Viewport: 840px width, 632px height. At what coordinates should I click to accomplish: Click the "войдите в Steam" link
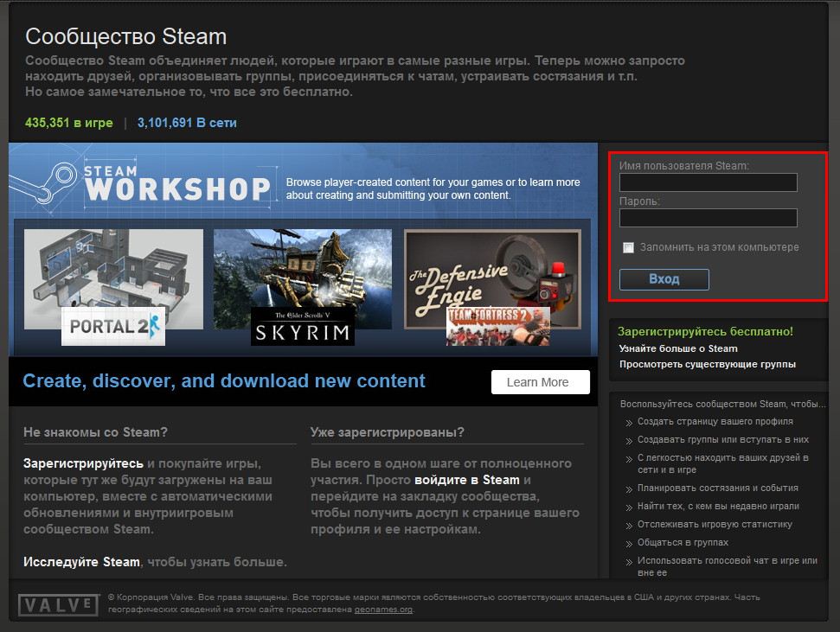pyautogui.click(x=467, y=480)
